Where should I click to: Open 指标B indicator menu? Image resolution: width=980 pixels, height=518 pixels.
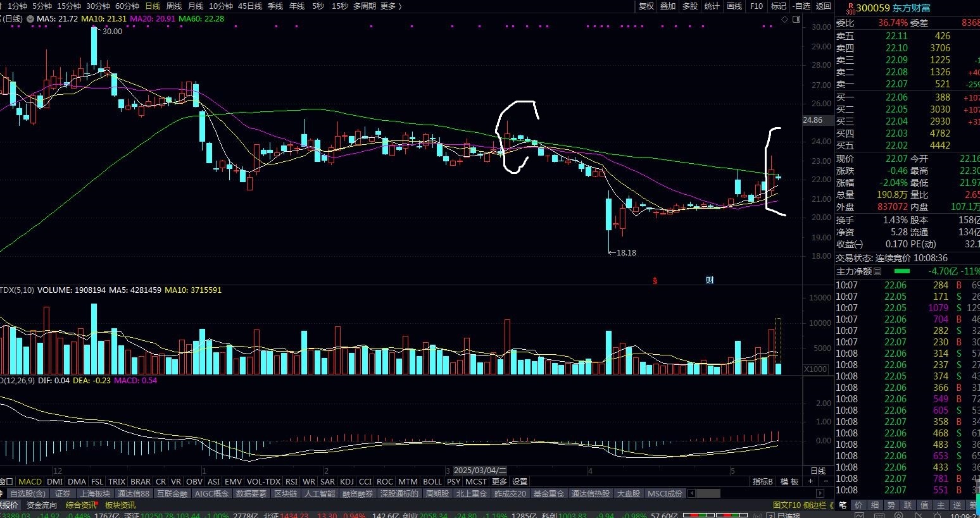[x=763, y=481]
